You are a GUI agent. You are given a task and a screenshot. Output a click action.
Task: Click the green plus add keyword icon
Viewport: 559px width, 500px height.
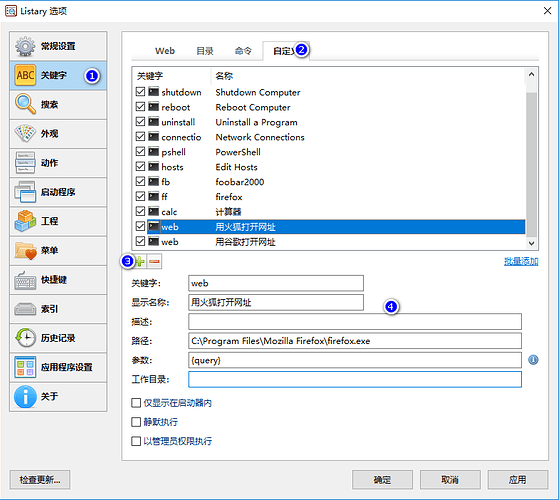[141, 261]
